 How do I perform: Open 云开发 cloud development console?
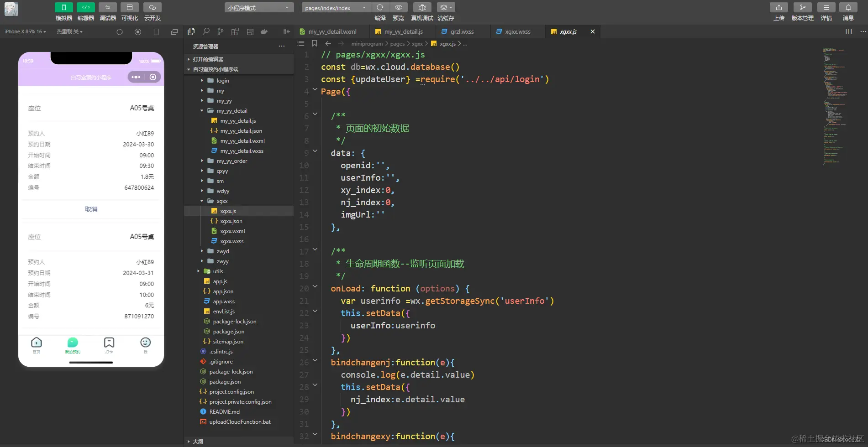(153, 7)
